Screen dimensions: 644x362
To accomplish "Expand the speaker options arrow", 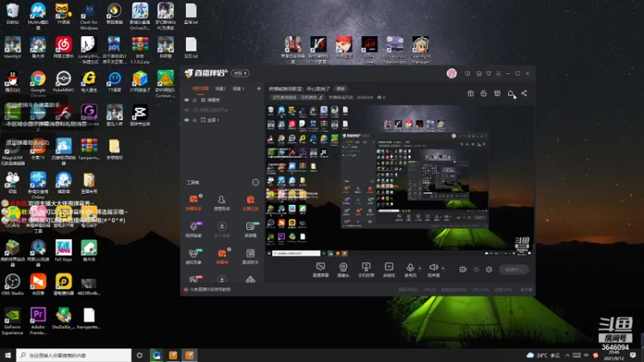I will 444,268.
